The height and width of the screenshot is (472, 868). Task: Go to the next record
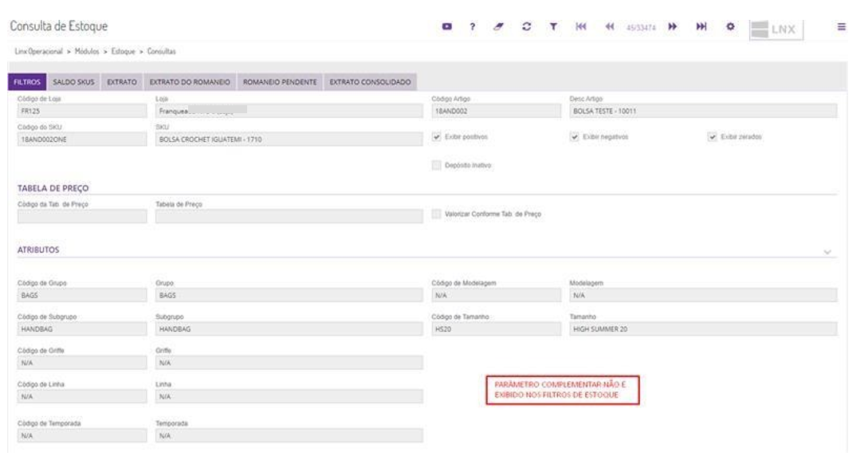(x=673, y=26)
